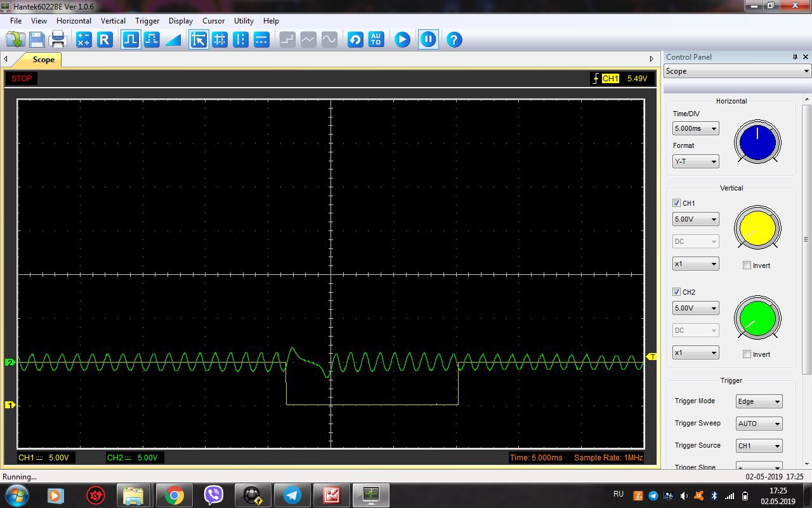The height and width of the screenshot is (508, 812).
Task: Open the Display menu
Action: [181, 21]
